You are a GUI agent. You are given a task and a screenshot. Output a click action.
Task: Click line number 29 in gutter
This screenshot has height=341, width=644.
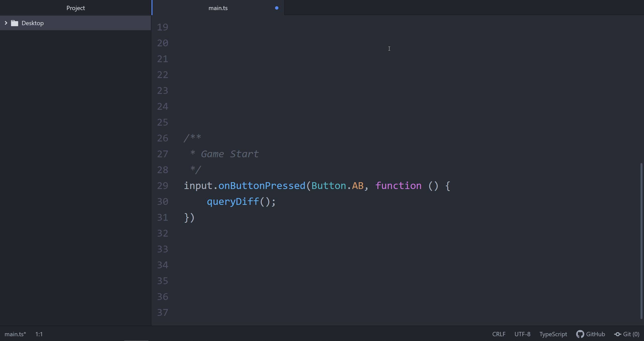[x=163, y=186]
